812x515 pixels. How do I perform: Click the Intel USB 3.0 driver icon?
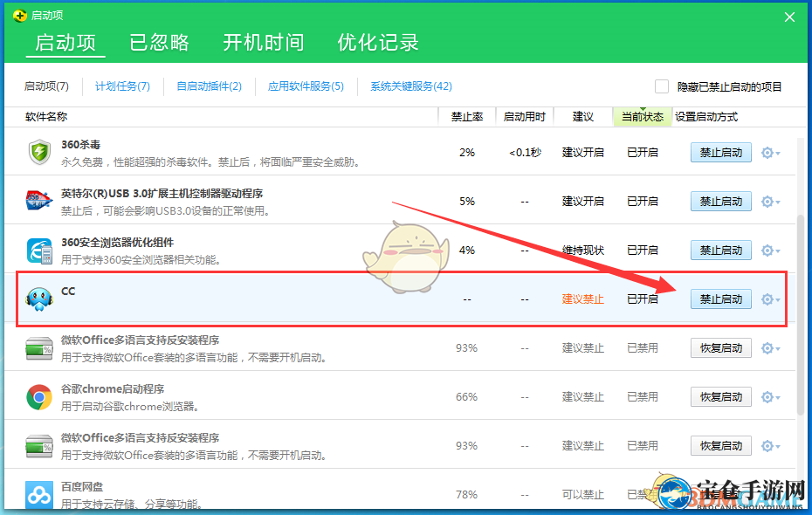pos(39,202)
